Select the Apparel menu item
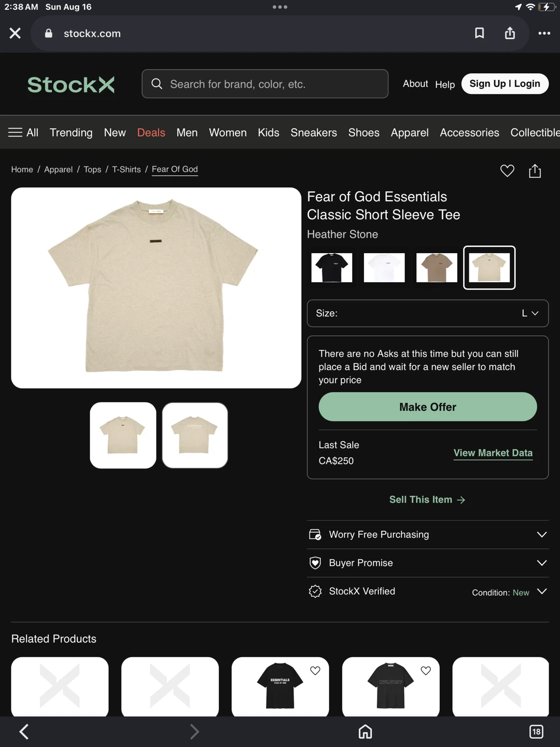Viewport: 560px width, 747px height. pos(410,133)
